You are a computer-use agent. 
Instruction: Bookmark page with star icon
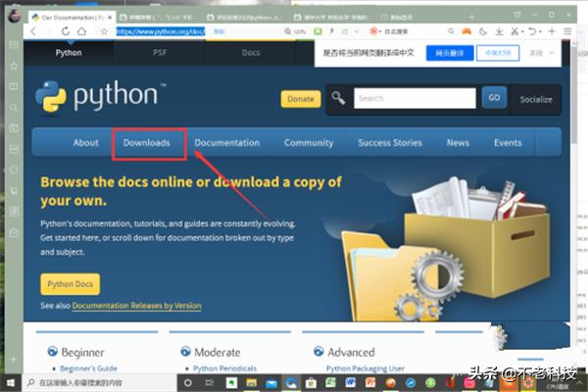coord(104,31)
